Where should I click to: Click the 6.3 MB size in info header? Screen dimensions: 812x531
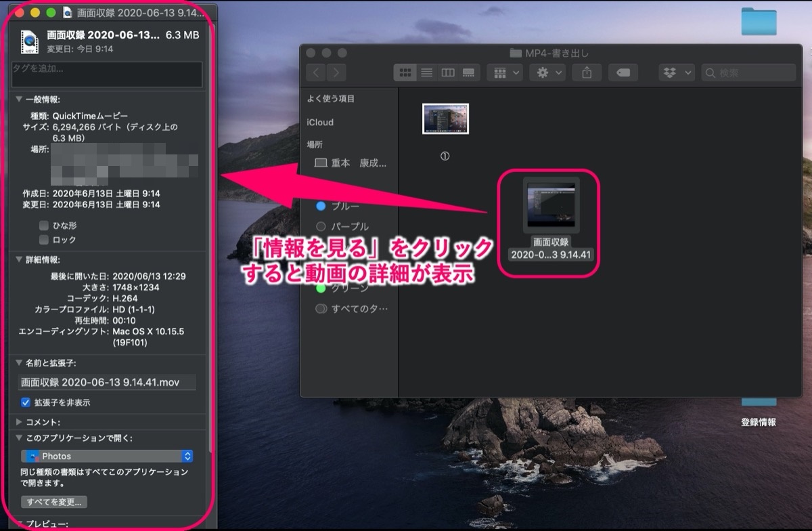click(x=183, y=35)
